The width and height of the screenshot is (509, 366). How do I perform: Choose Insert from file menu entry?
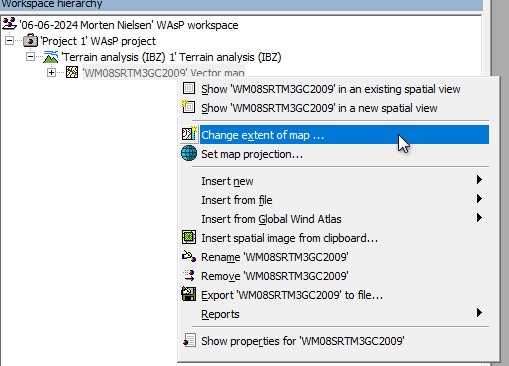click(335, 200)
